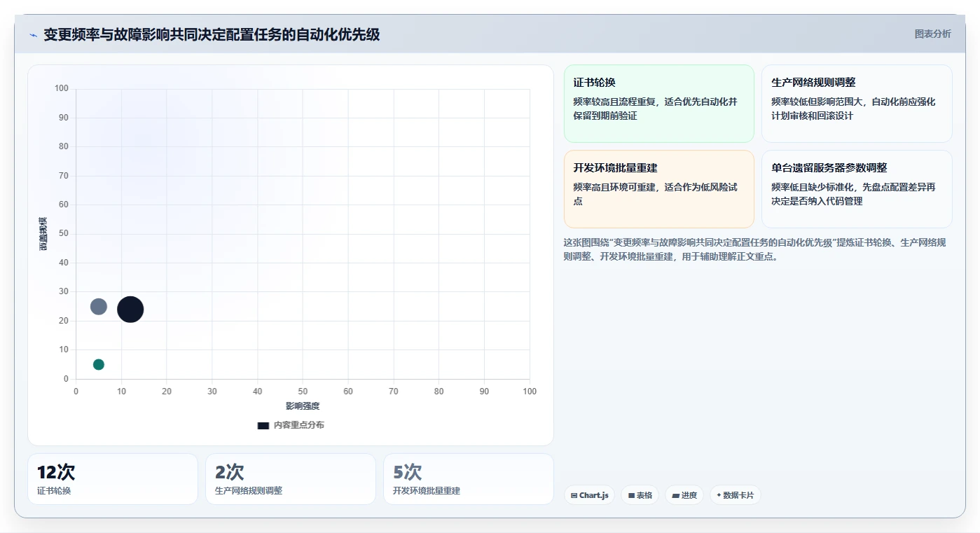The width and height of the screenshot is (980, 533).
Task: Click the 2次 生产网络规则调整 stat card
Action: click(x=291, y=479)
